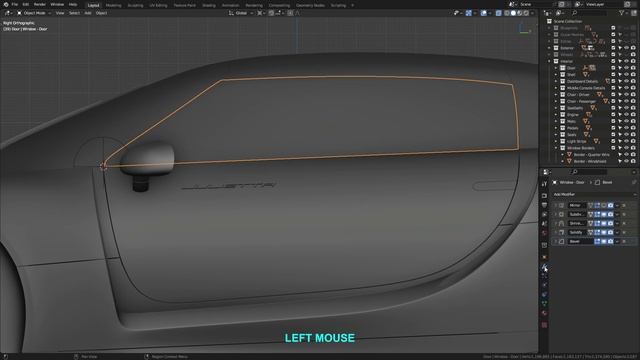Hide the Door collection in viewport
Viewport: 640px width, 360px height.
pos(626,68)
